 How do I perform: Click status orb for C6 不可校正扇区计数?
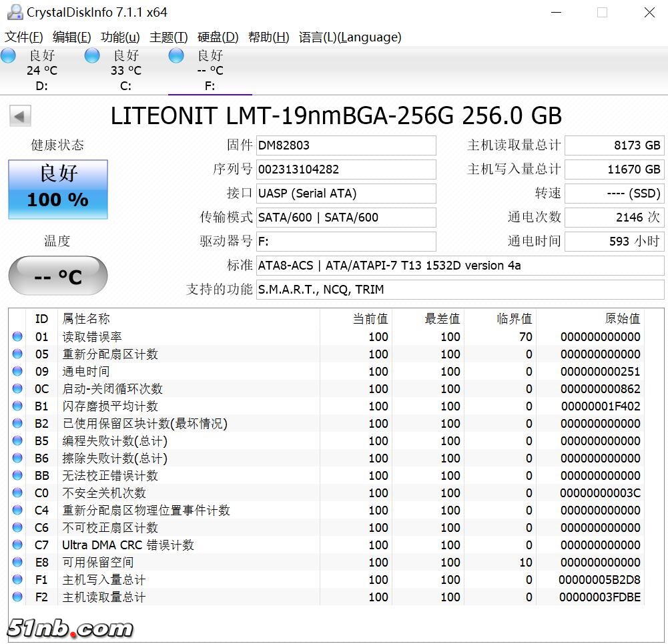point(17,527)
